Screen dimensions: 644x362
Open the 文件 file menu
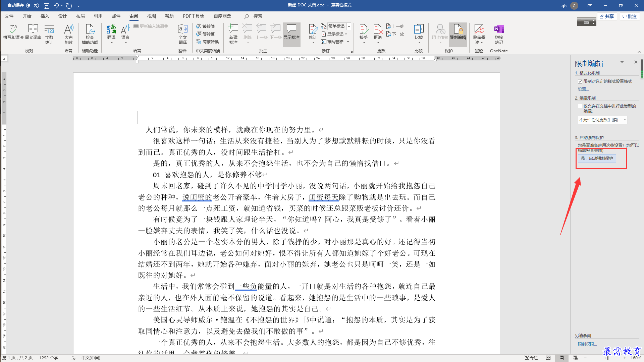[9, 16]
